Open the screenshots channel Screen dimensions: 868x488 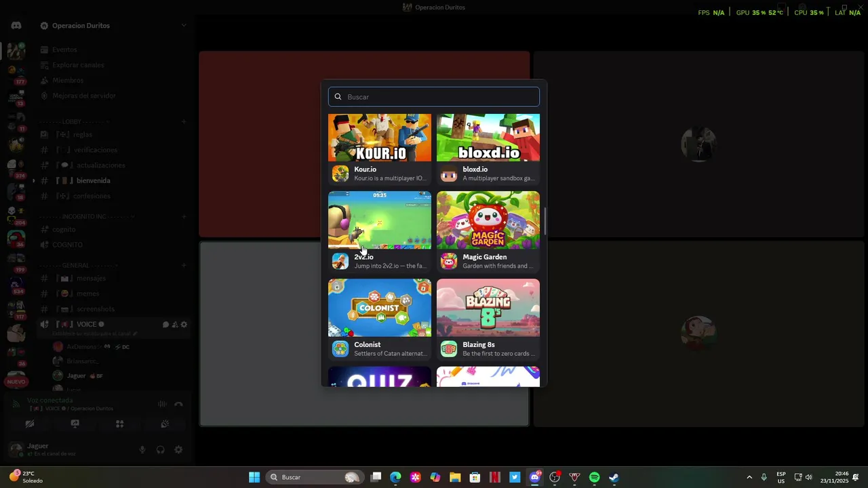(x=113, y=309)
